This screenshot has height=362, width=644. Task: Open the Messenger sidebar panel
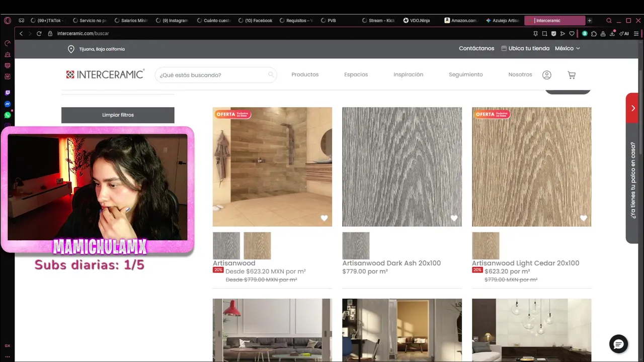[8, 104]
